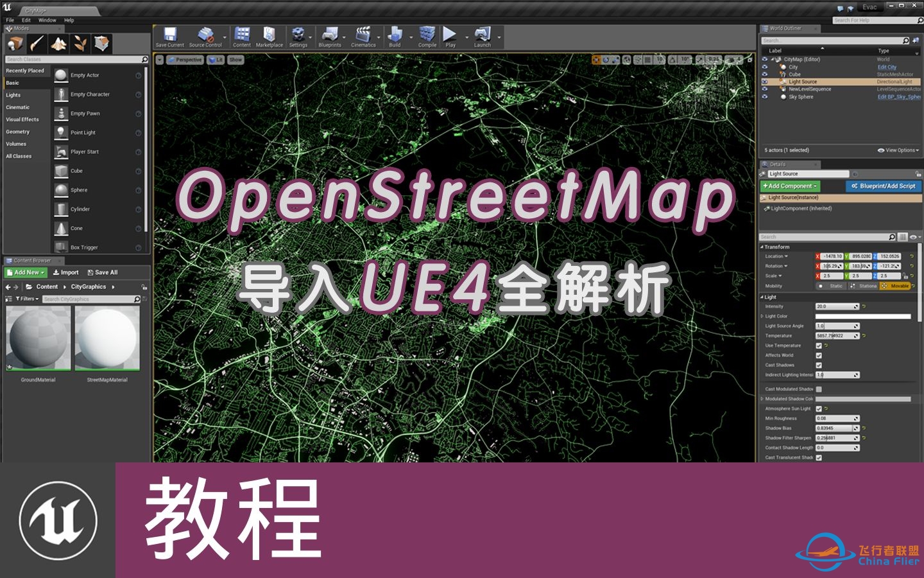Select Foliage mode icon
The width and height of the screenshot is (924, 578).
tap(80, 44)
